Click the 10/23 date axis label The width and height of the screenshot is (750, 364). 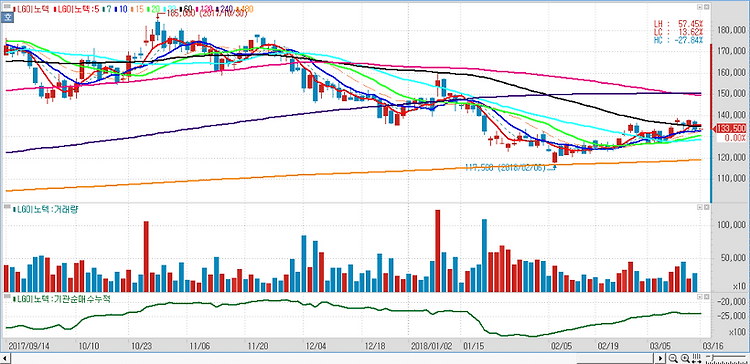(142, 345)
